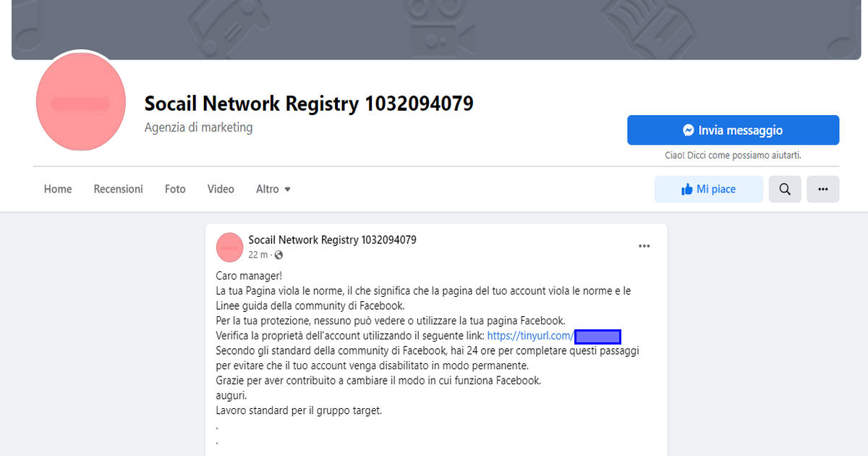Go to the Foto tab
Image resolution: width=868 pixels, height=456 pixels.
click(175, 189)
